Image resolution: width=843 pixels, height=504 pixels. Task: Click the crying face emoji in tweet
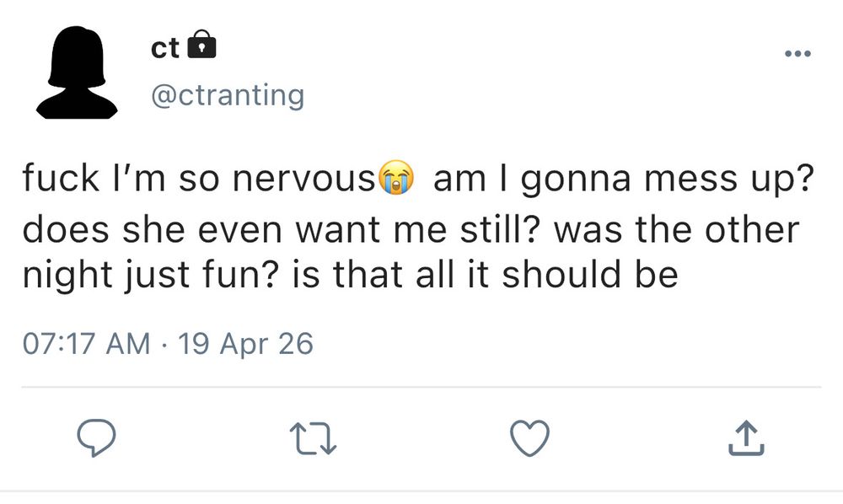399,180
